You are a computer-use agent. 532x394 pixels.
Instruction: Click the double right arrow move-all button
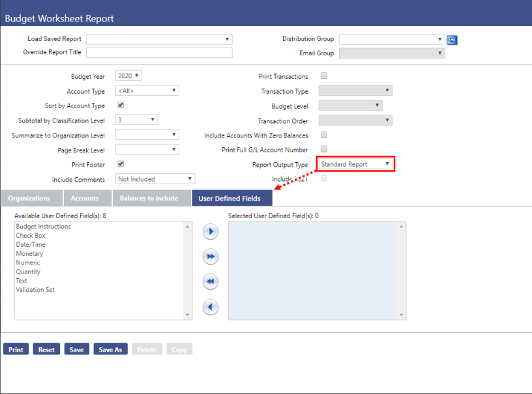click(x=210, y=257)
